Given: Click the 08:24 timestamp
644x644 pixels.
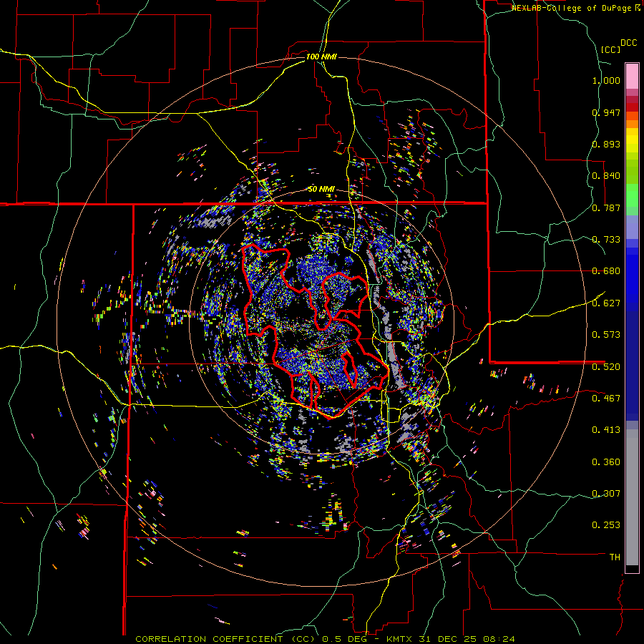Looking at the screenshot, I should pyautogui.click(x=499, y=639).
